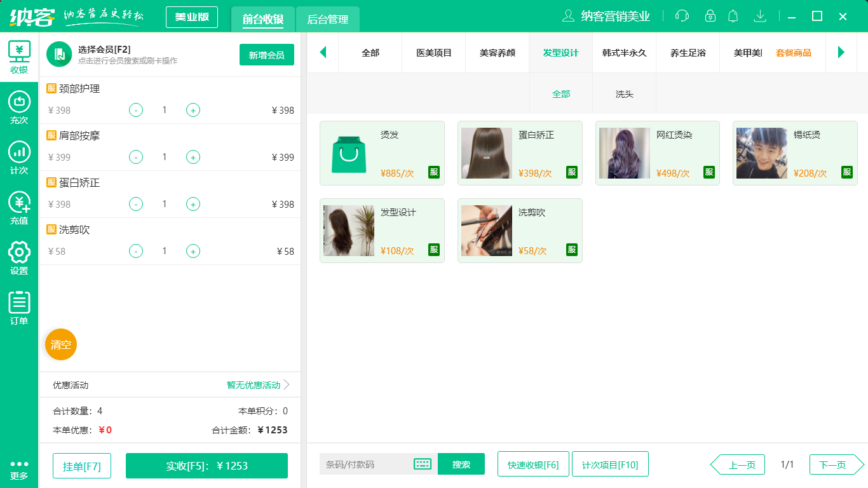Click the headset support icon
This screenshot has height=488, width=868.
click(681, 16)
